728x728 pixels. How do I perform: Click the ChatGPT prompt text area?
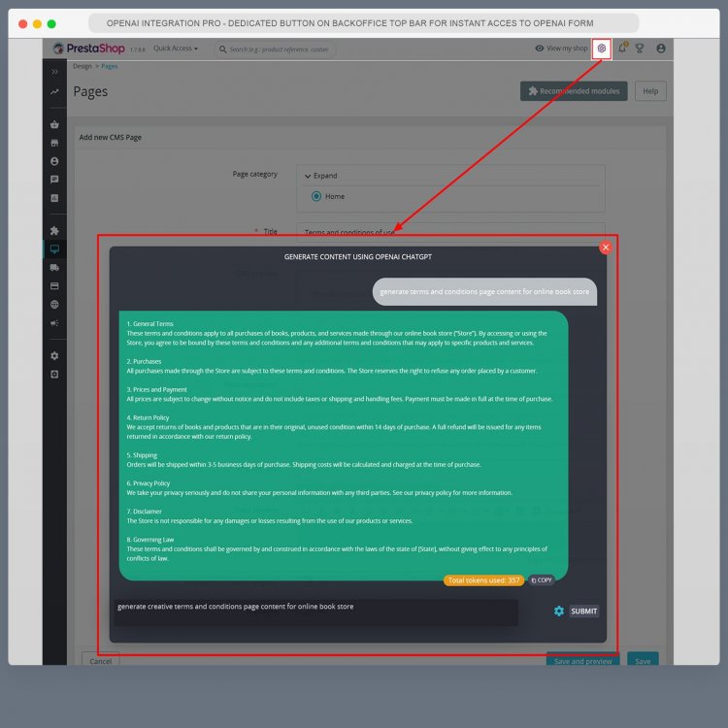pos(315,612)
